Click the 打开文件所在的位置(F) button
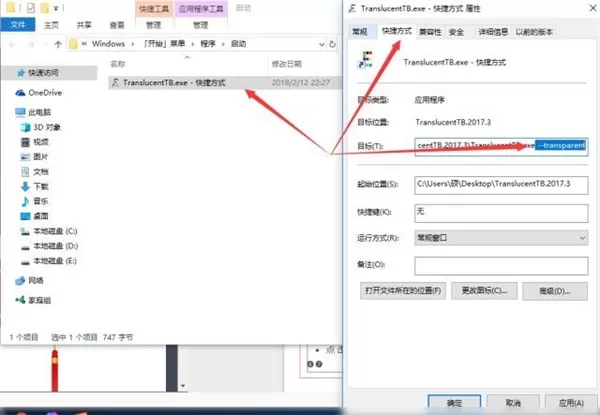The height and width of the screenshot is (415, 600). click(403, 291)
